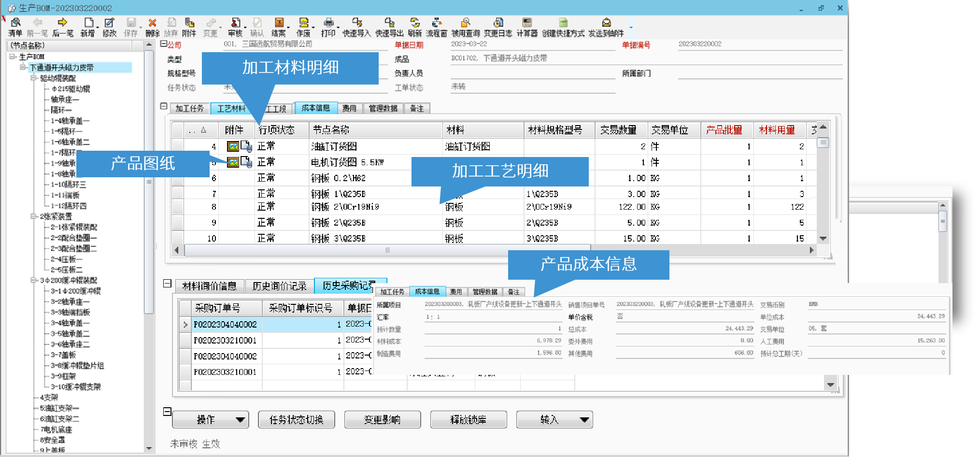Collapse the section beside 加工任务 tabs
The height and width of the screenshot is (457, 980).
[163, 106]
